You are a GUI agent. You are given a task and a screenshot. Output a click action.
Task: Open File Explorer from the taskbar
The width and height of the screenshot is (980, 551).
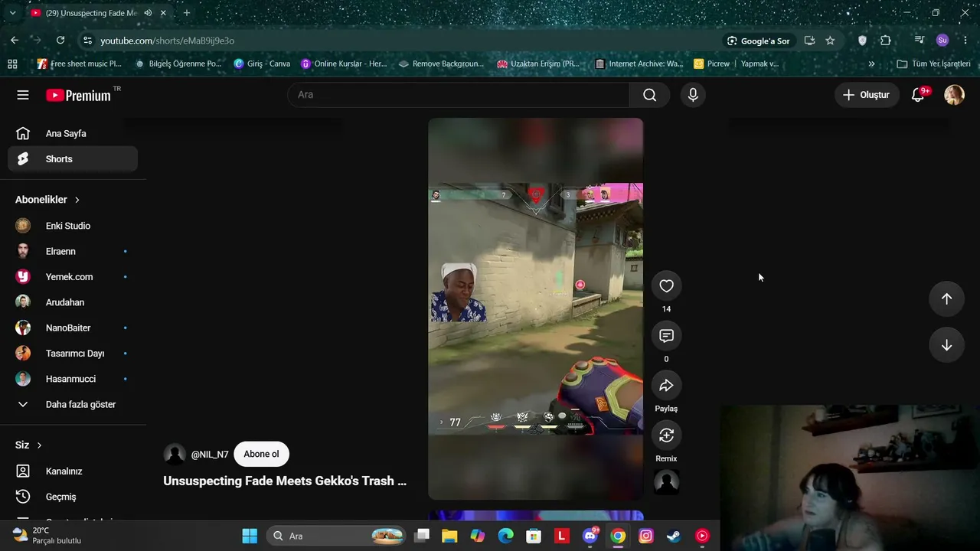(x=449, y=536)
